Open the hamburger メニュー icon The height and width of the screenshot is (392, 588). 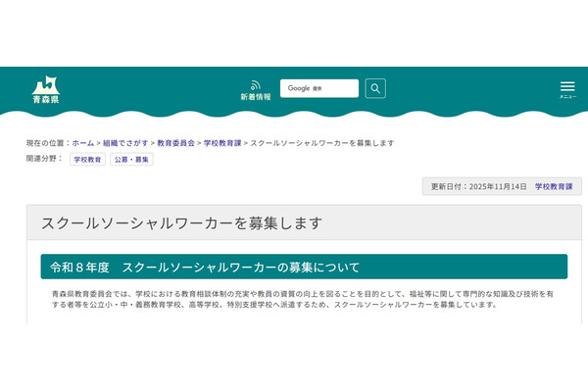click(567, 88)
